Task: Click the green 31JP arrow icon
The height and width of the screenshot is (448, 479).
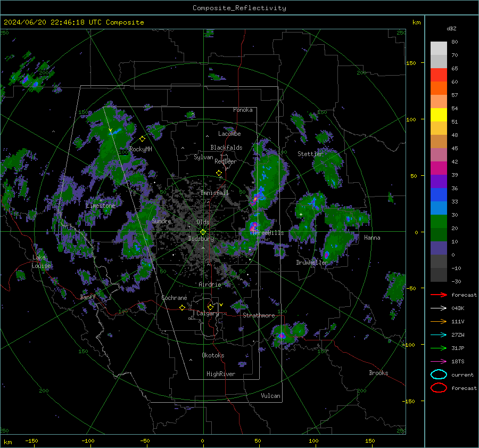Action: (439, 348)
